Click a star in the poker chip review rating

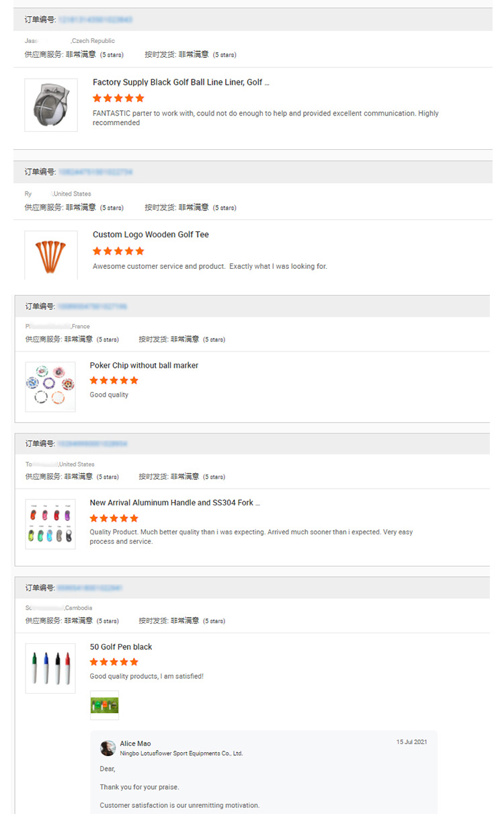coord(114,380)
